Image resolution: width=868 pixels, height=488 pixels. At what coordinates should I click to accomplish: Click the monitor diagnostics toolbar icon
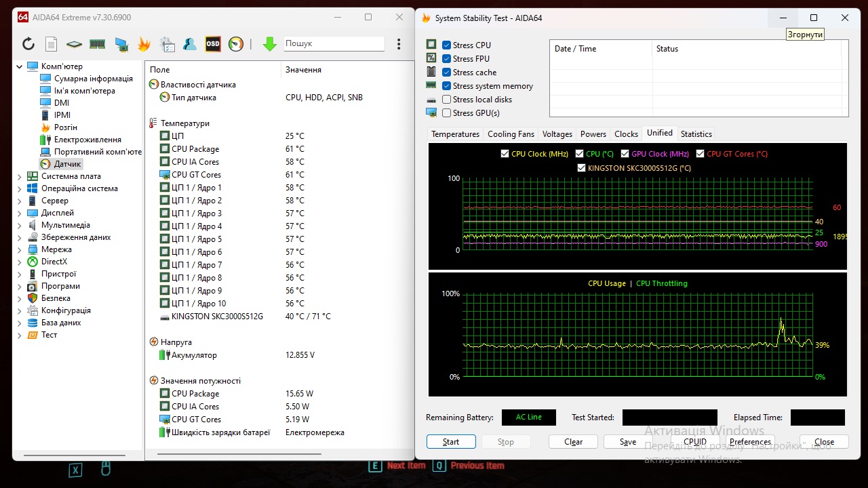click(x=121, y=44)
